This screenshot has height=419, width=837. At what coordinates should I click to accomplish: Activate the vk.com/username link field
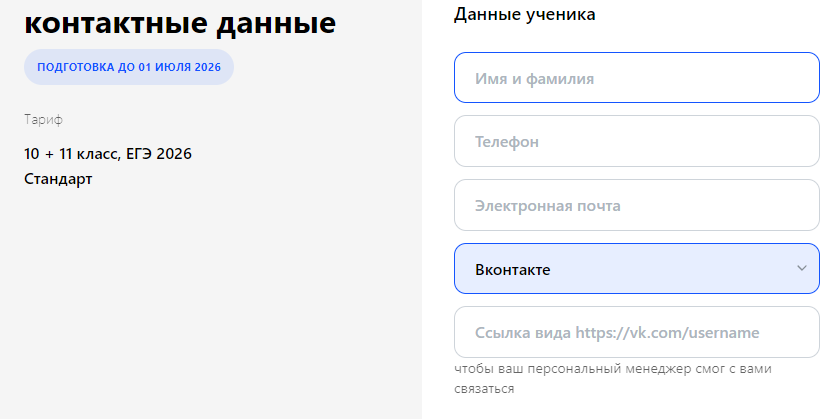tap(637, 332)
